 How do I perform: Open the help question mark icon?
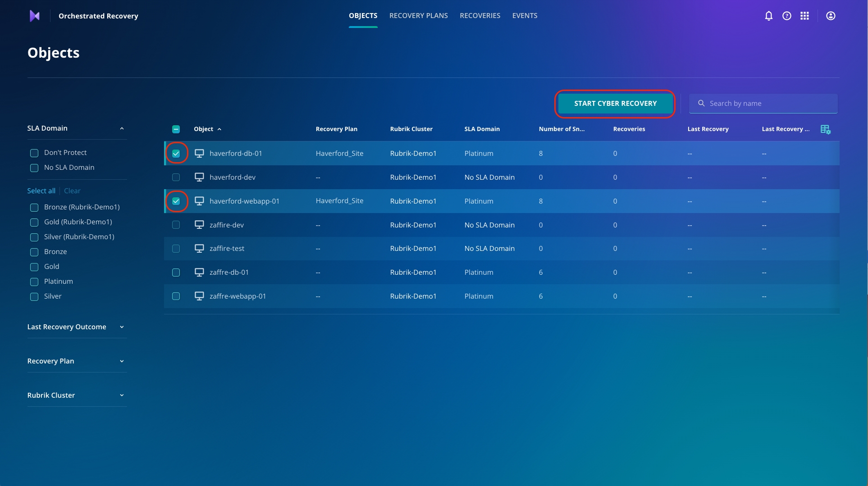[x=786, y=16]
